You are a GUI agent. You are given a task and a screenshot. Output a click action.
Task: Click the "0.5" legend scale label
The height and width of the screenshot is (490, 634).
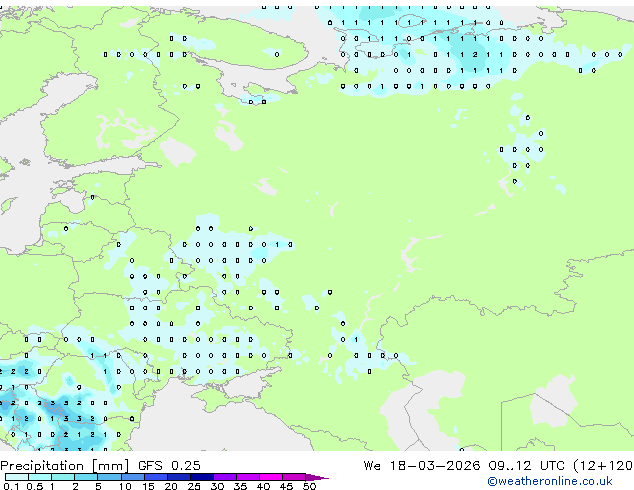tap(35, 486)
